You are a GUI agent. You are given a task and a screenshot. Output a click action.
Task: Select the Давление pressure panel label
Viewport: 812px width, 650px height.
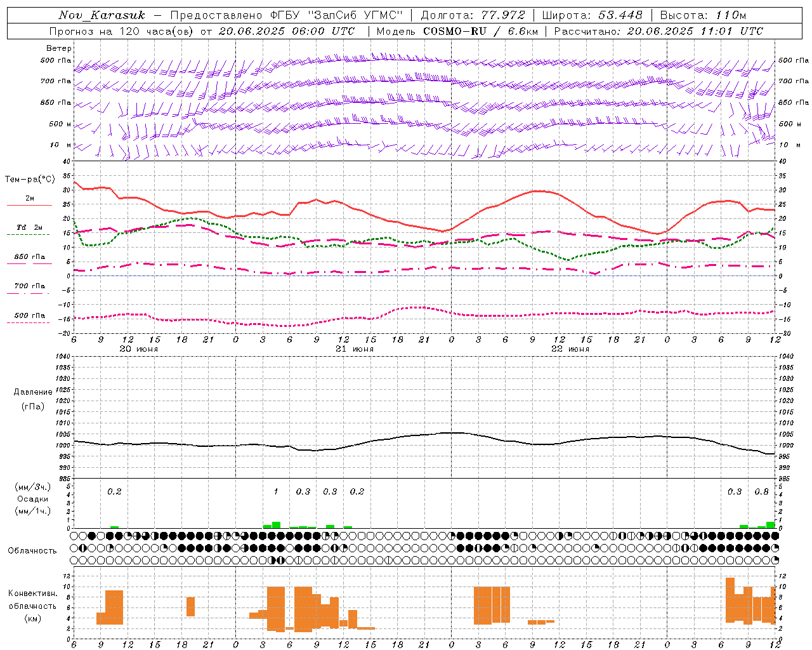(x=33, y=392)
